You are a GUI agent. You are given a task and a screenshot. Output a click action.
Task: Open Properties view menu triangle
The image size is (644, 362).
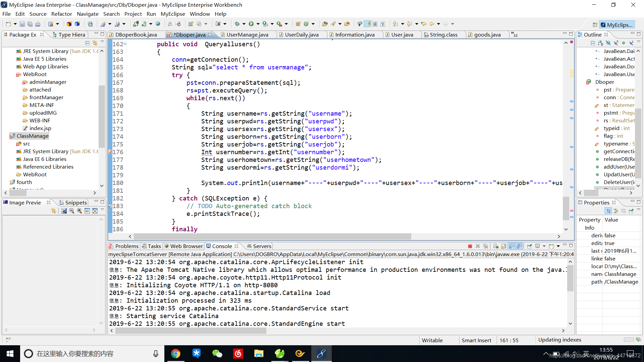pos(639,209)
